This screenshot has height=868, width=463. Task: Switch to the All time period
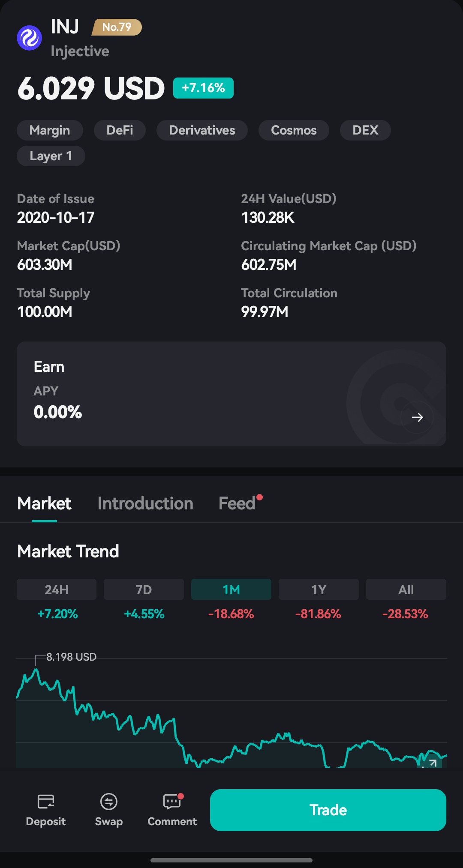point(406,590)
